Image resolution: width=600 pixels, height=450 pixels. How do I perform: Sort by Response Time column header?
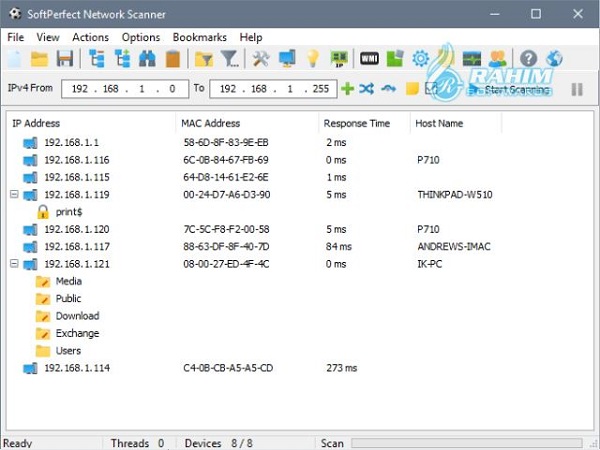click(364, 123)
